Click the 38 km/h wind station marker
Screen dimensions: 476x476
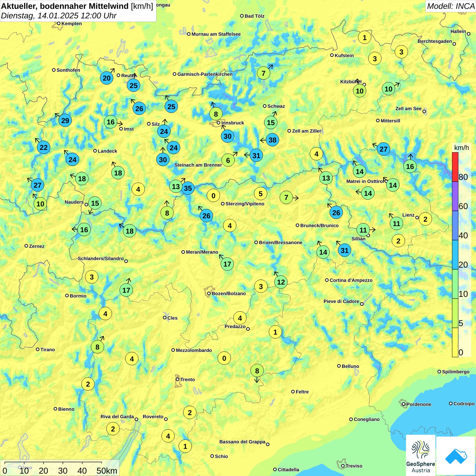(272, 140)
